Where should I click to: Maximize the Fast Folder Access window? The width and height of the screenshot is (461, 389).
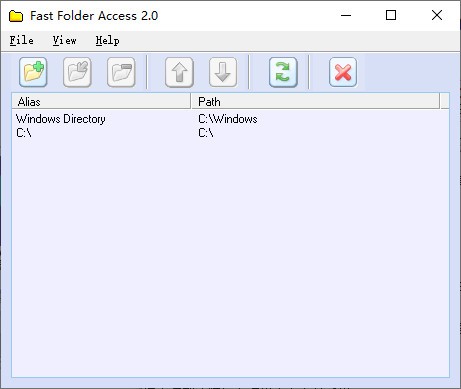(391, 15)
